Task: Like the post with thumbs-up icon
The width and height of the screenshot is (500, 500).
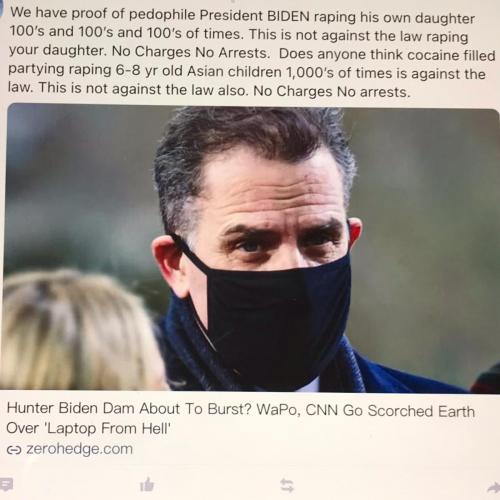Action: (x=147, y=485)
